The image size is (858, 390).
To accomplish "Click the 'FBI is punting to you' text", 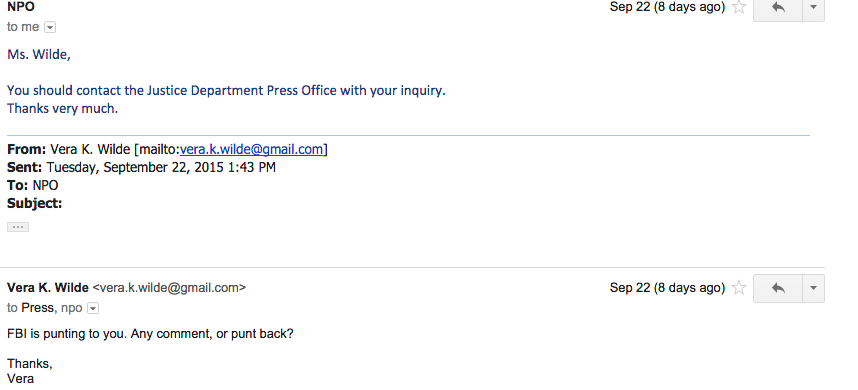I will (x=150, y=334).
